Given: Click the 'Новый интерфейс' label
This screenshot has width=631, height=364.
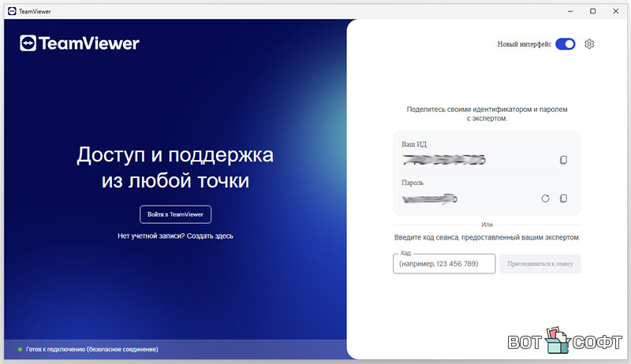Looking at the screenshot, I should click(x=525, y=44).
